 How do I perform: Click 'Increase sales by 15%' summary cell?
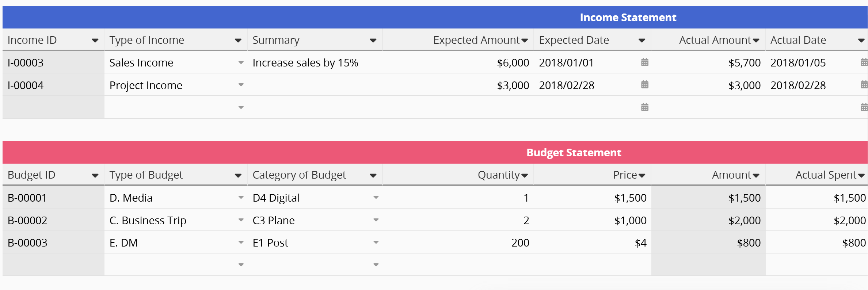pos(315,62)
